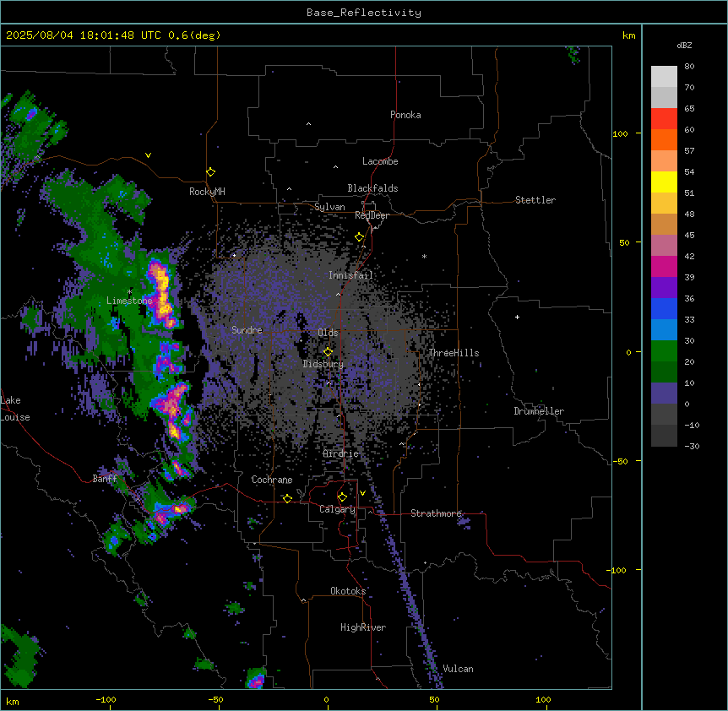This screenshot has height=711, width=728.
Task: Click the dBZ legend heading
Action: (x=684, y=46)
